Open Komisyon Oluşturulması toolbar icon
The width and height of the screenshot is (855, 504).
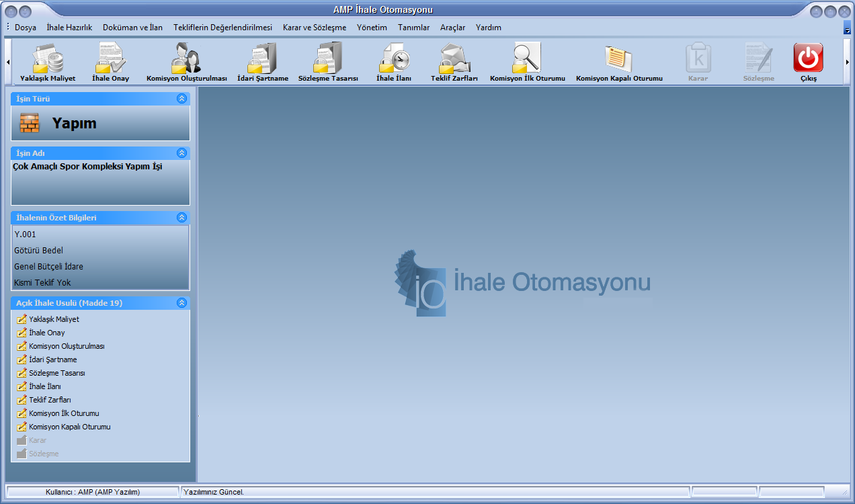[186, 59]
